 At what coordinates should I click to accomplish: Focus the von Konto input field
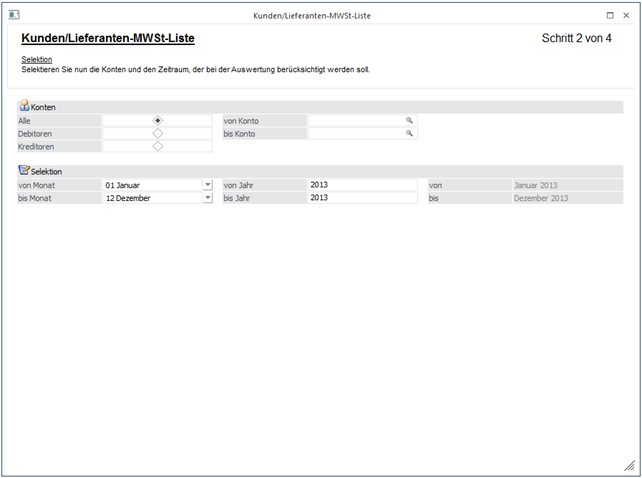point(355,120)
